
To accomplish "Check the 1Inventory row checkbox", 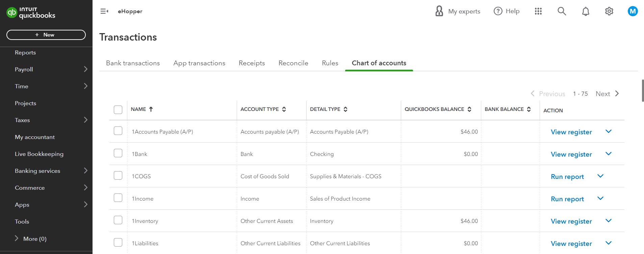I will tap(118, 220).
